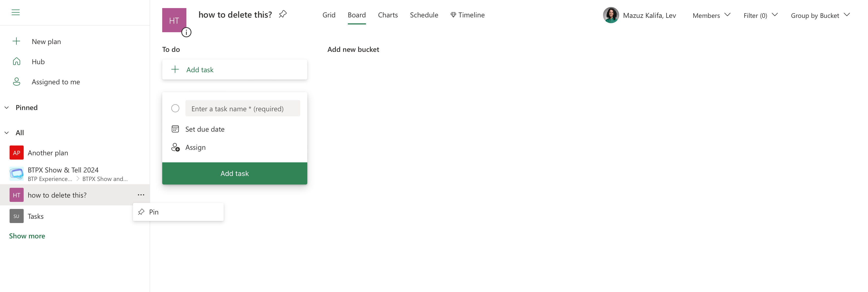Open the Members dropdown
This screenshot has height=292, width=868.
click(711, 16)
